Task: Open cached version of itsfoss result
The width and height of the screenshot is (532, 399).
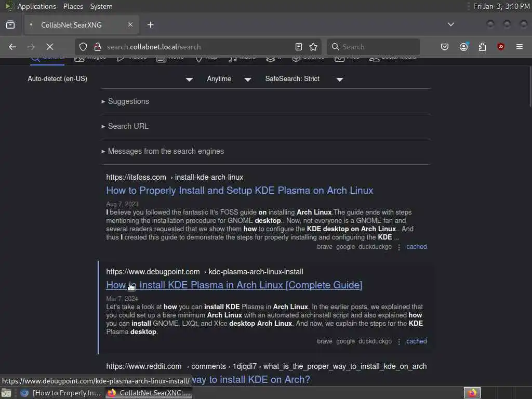Action: coord(417,247)
